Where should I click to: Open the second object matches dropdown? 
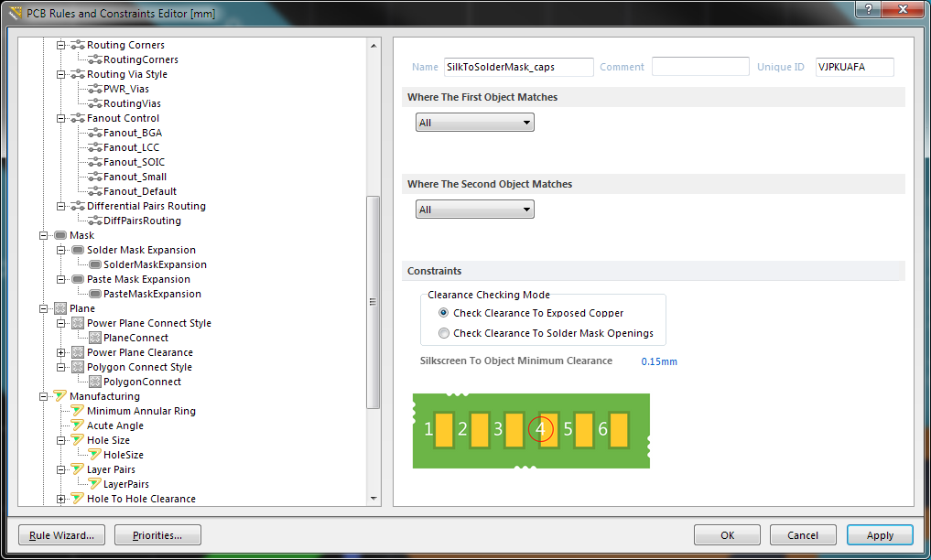[x=474, y=209]
